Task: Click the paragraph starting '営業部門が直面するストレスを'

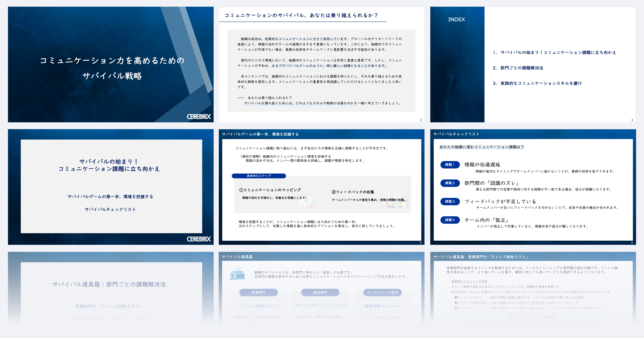Action: (x=532, y=270)
